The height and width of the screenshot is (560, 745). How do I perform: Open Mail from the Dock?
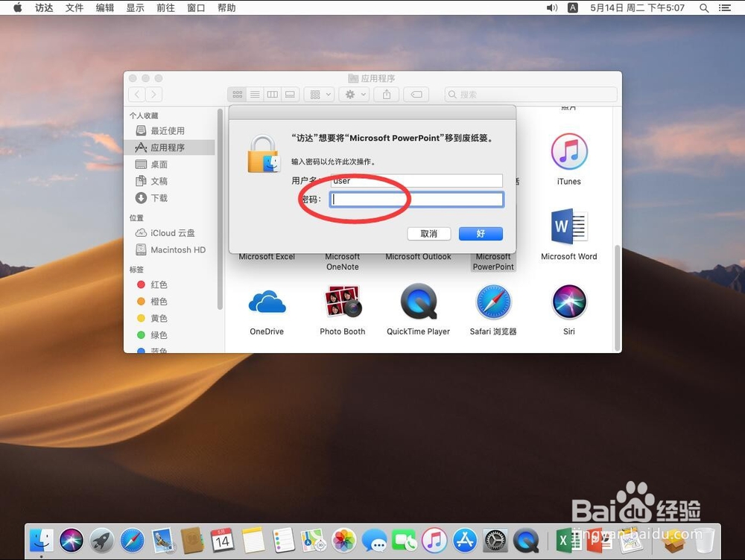163,541
